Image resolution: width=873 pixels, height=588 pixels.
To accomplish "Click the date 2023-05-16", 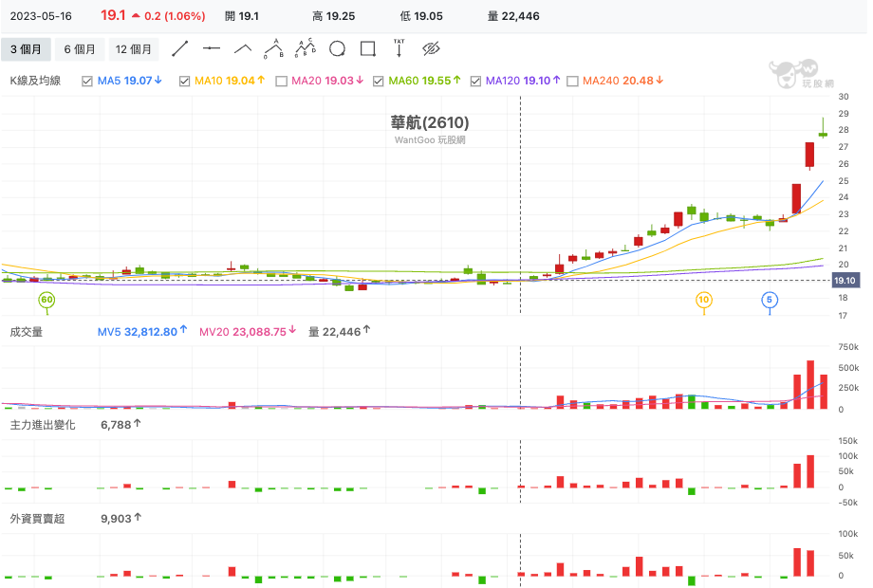I will click(41, 16).
